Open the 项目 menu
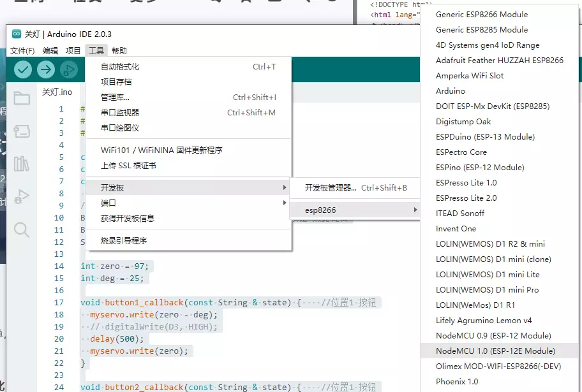The image size is (582, 392). (73, 50)
